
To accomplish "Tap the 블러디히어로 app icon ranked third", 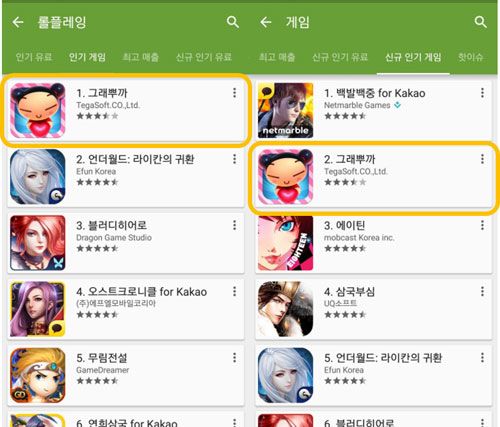I will (38, 243).
